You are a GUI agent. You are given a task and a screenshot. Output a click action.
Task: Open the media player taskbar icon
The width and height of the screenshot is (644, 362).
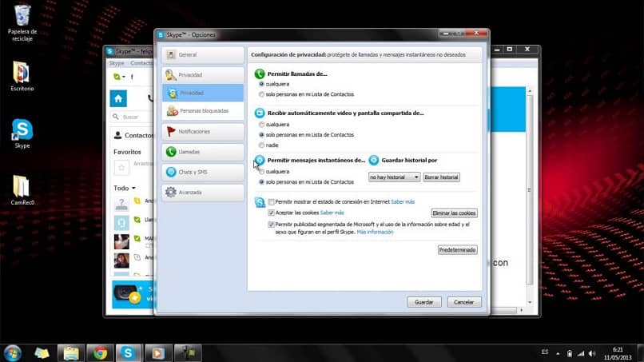[157, 353]
